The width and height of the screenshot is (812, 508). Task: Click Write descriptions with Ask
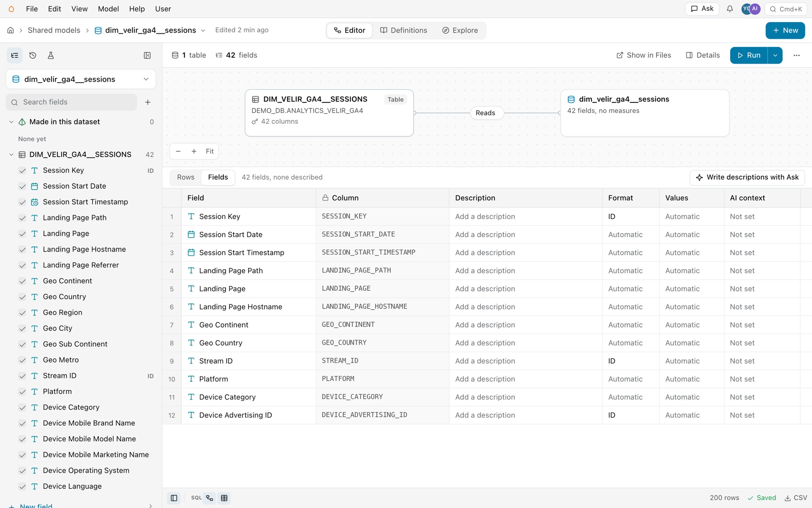click(747, 177)
